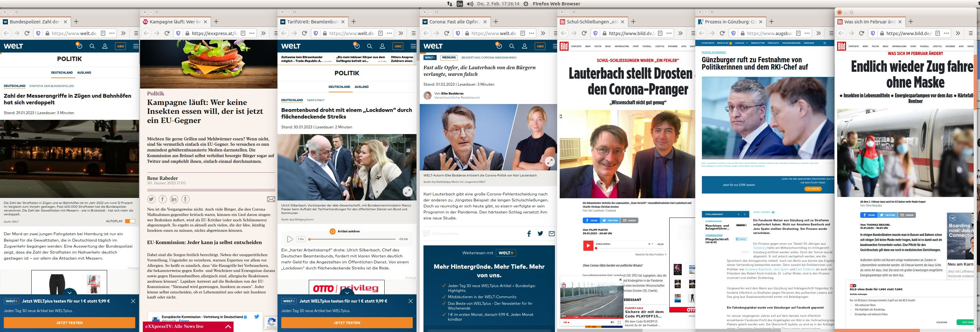Share Corona WELT article by email icon
Image resolution: width=980 pixels, height=332 pixels.
(552, 234)
